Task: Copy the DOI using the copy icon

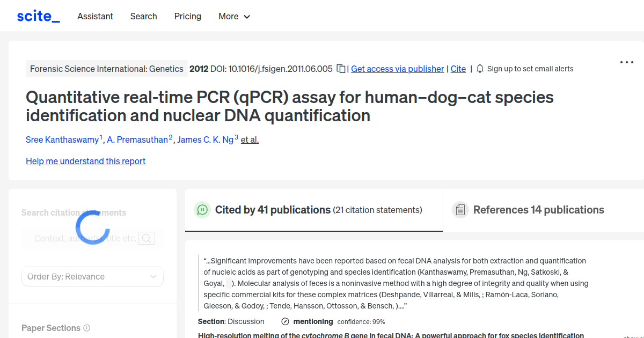Action: 341,69
